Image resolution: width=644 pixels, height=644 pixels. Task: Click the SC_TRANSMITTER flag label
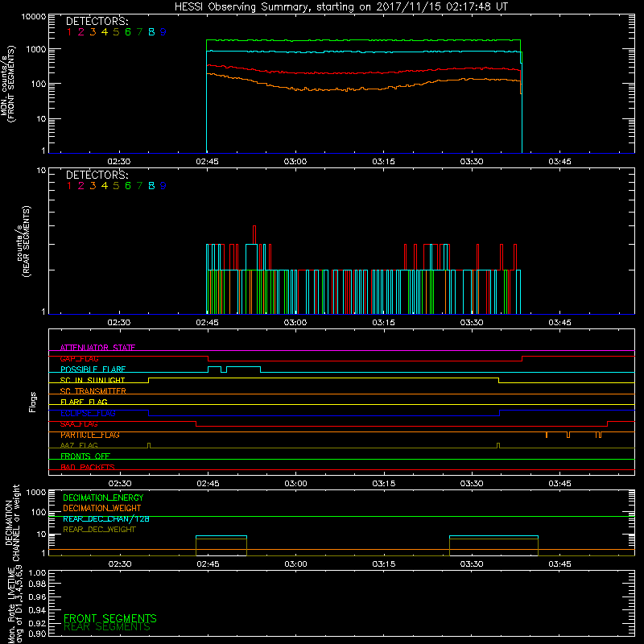click(x=93, y=391)
